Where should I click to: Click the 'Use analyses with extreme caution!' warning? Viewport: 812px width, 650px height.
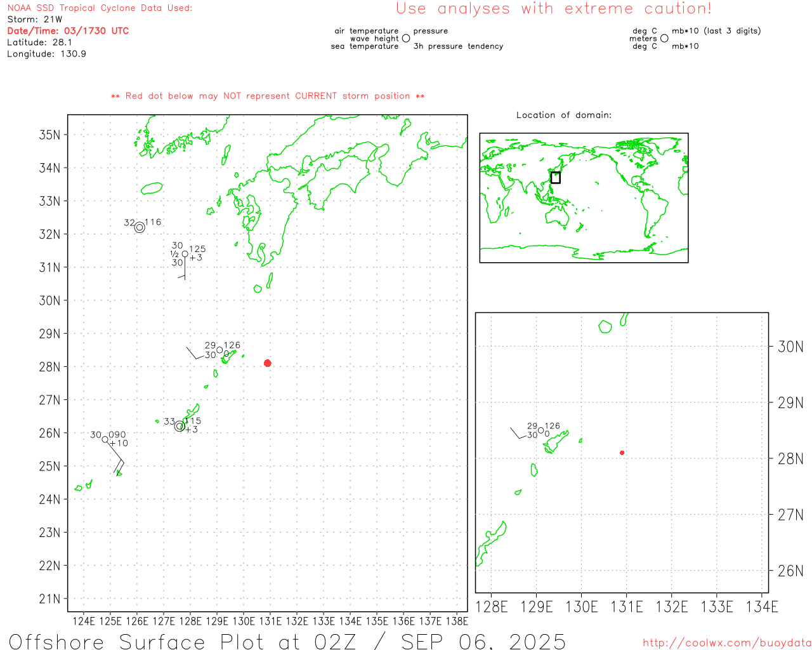point(554,8)
